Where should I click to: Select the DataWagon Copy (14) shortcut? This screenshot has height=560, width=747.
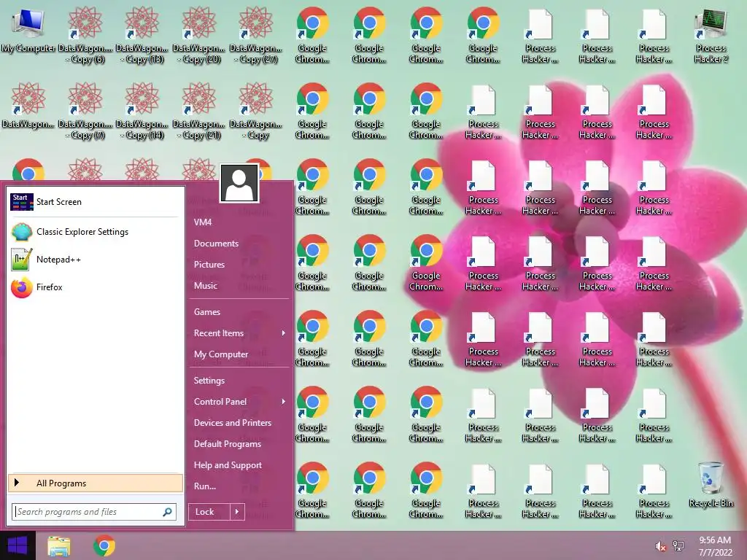(x=142, y=112)
